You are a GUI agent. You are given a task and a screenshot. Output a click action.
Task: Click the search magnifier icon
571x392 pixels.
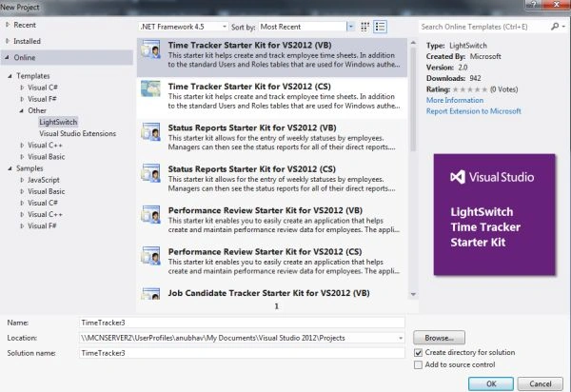pyautogui.click(x=555, y=27)
